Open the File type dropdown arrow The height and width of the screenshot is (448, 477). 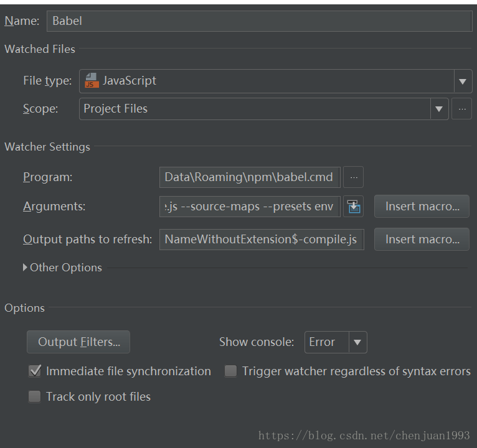[463, 81]
